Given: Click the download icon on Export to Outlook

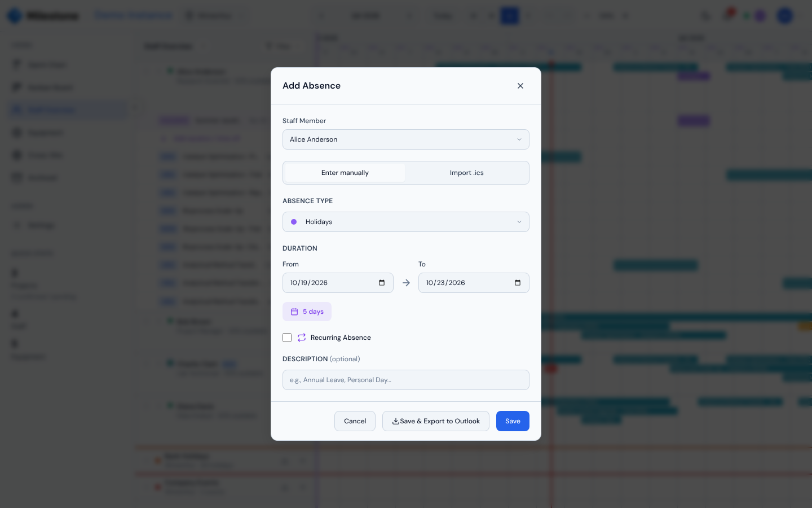Looking at the screenshot, I should pyautogui.click(x=396, y=421).
